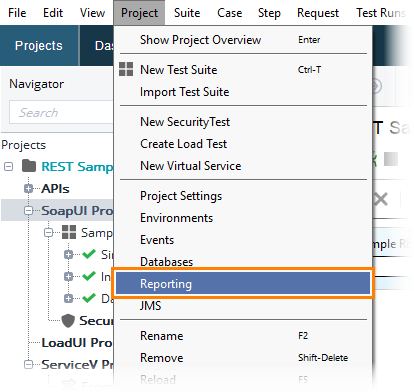This screenshot has width=414, height=392.
Task: Select the LoadUI Pro tree item
Action: point(77,342)
